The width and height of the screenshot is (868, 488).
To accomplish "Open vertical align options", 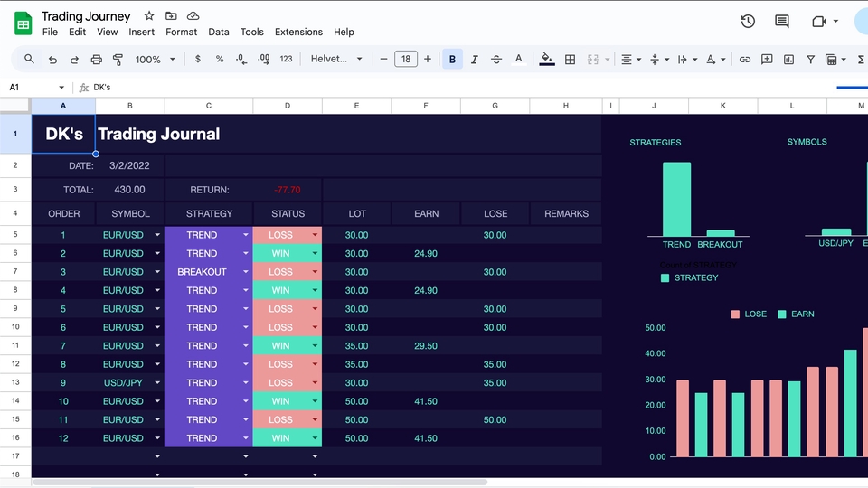I will [x=659, y=60].
